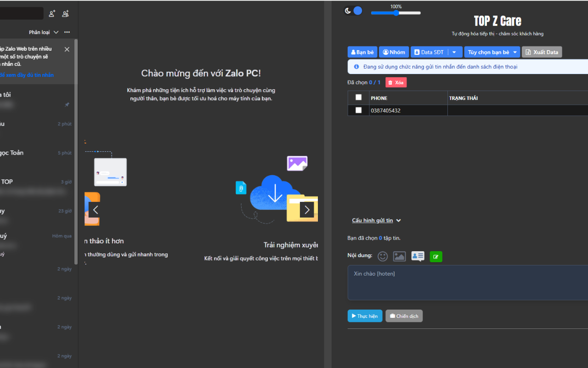This screenshot has height=368, width=588.
Task: Click the Xuất Data button
Action: coord(542,52)
